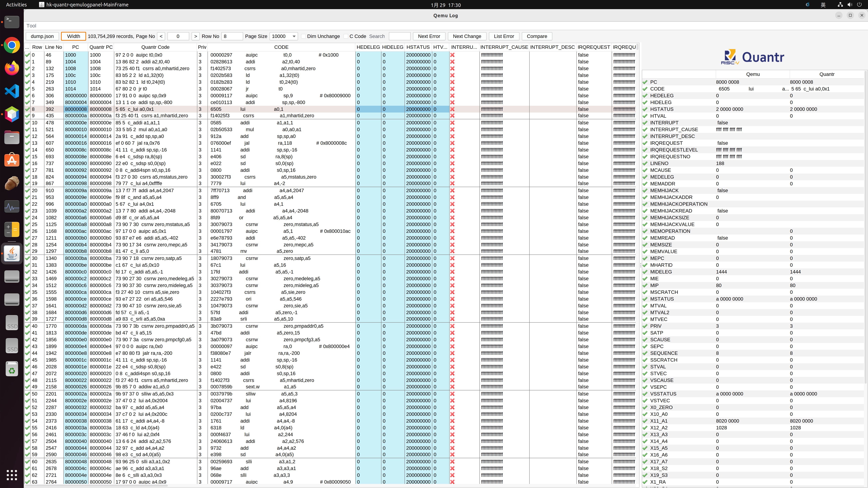This screenshot has width=868, height=488.
Task: Go to next page with > button
Action: click(x=195, y=36)
